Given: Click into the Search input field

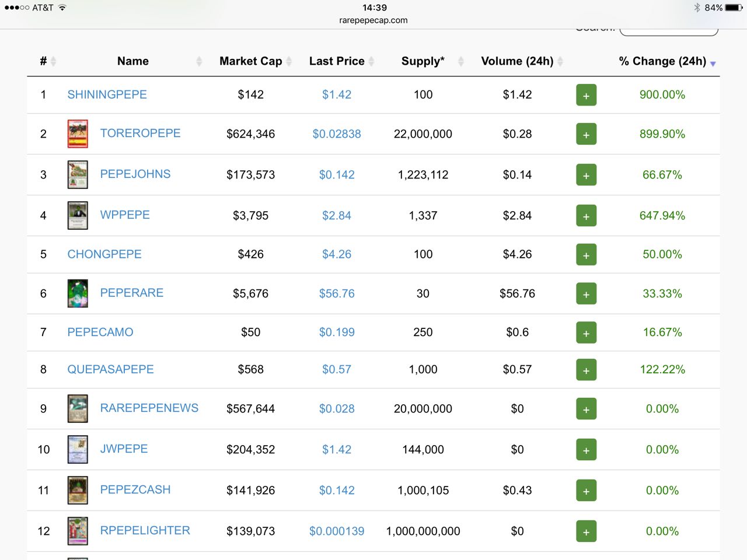Looking at the screenshot, I should [x=668, y=32].
